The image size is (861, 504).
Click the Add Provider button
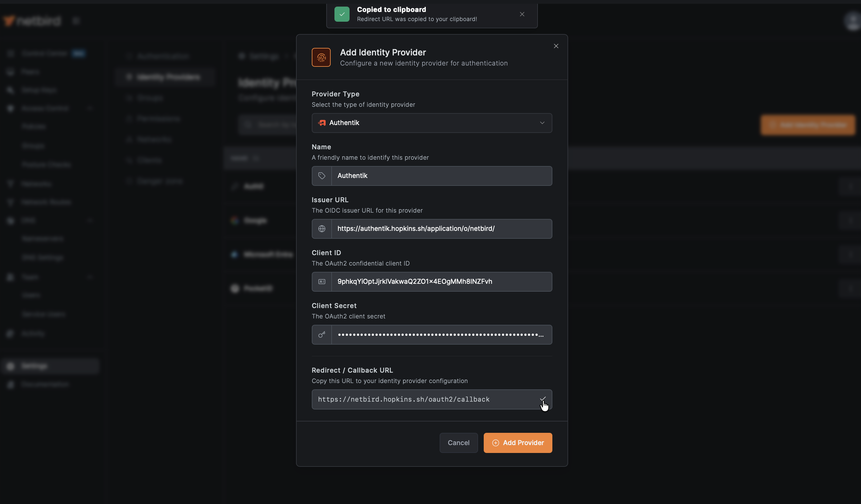pyautogui.click(x=517, y=443)
